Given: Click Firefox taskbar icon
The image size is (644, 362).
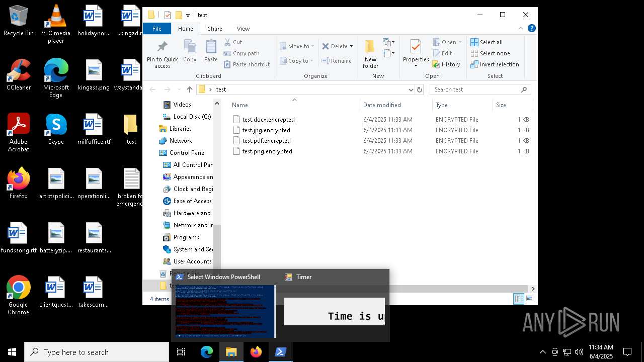Looking at the screenshot, I should (x=256, y=352).
